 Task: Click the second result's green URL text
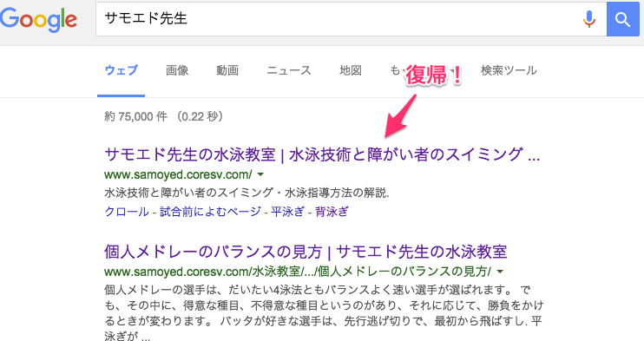point(298,272)
